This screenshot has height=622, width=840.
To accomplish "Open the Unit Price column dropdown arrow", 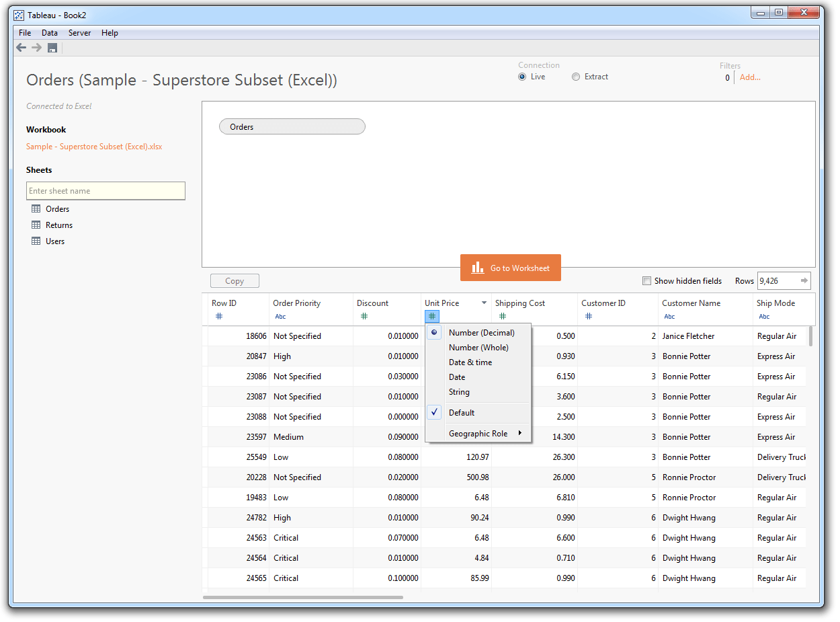I will click(484, 303).
